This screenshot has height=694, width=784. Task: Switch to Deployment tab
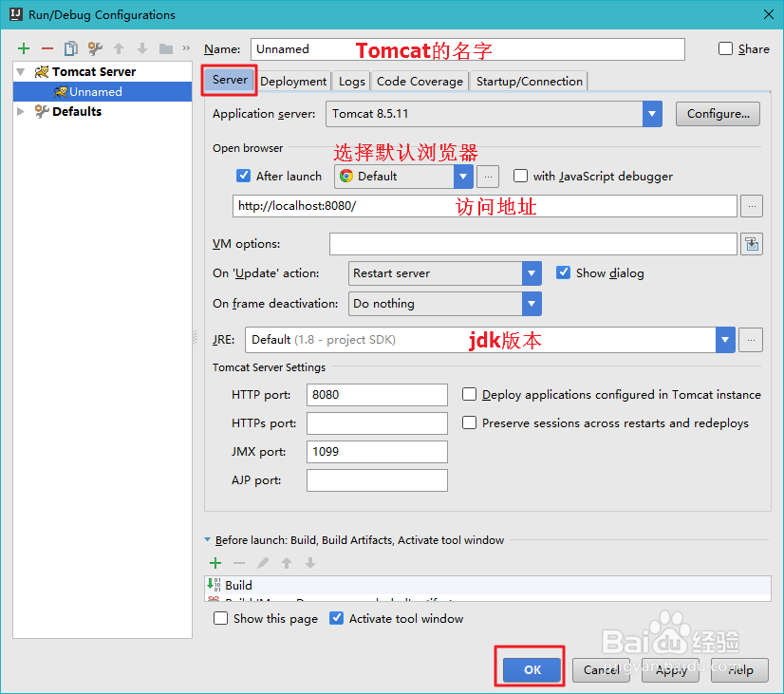click(x=293, y=81)
